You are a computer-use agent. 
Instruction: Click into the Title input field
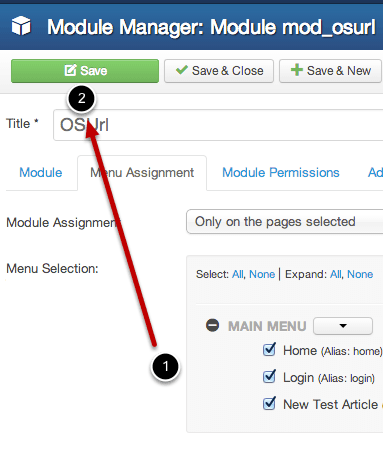click(x=218, y=125)
